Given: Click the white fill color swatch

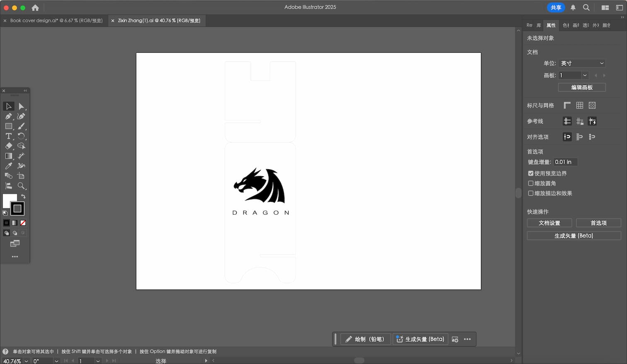Looking at the screenshot, I should (x=9, y=200).
